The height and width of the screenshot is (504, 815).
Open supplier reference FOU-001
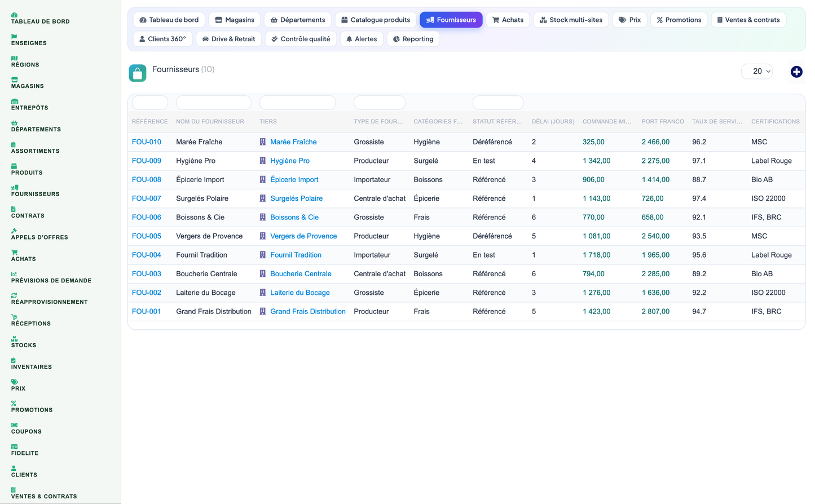(147, 311)
